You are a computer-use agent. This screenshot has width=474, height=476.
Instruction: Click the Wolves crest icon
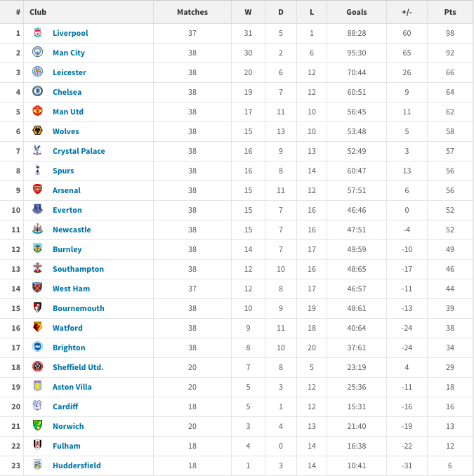(37, 131)
